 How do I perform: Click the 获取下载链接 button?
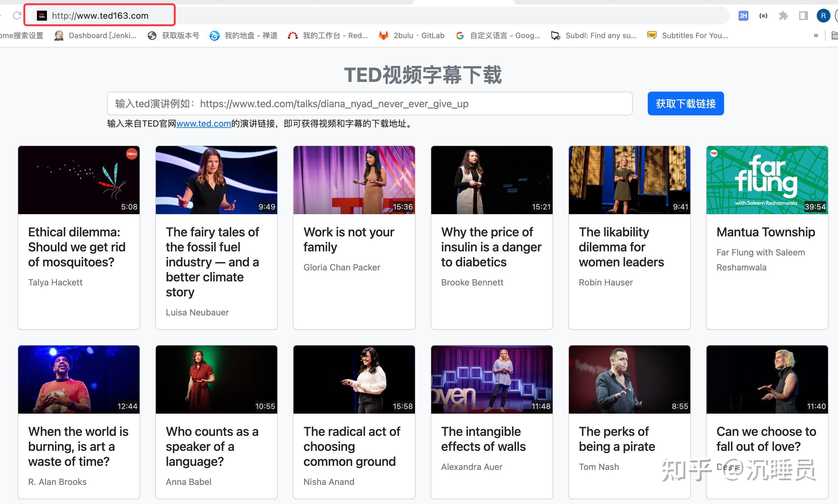(685, 103)
